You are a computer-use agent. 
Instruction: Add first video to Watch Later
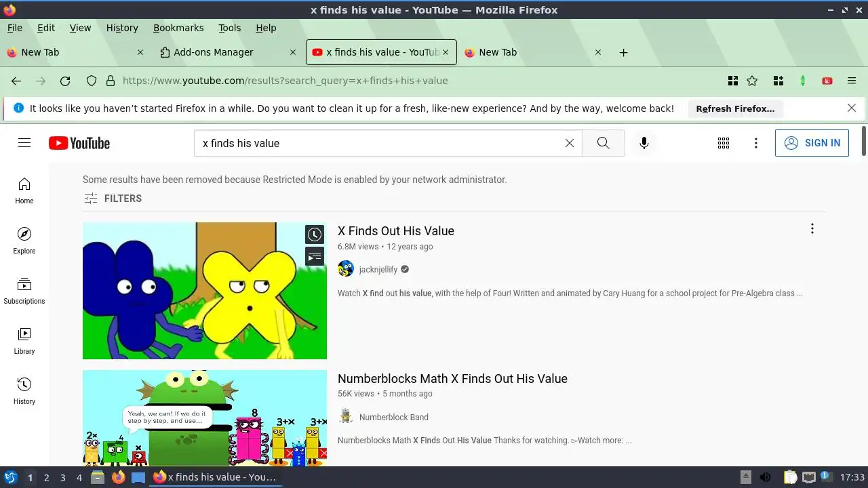(x=315, y=235)
